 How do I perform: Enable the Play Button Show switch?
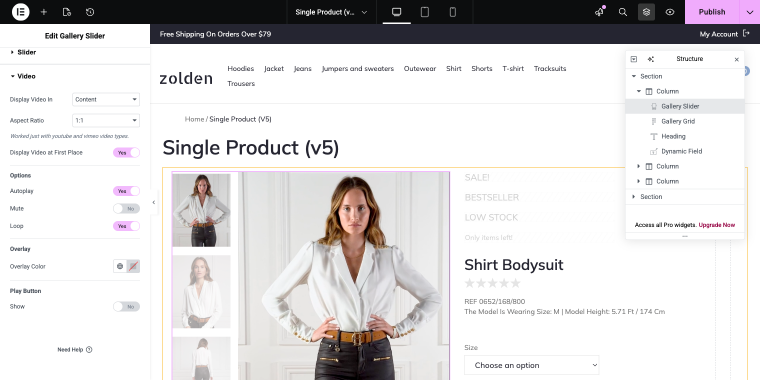pos(127,306)
